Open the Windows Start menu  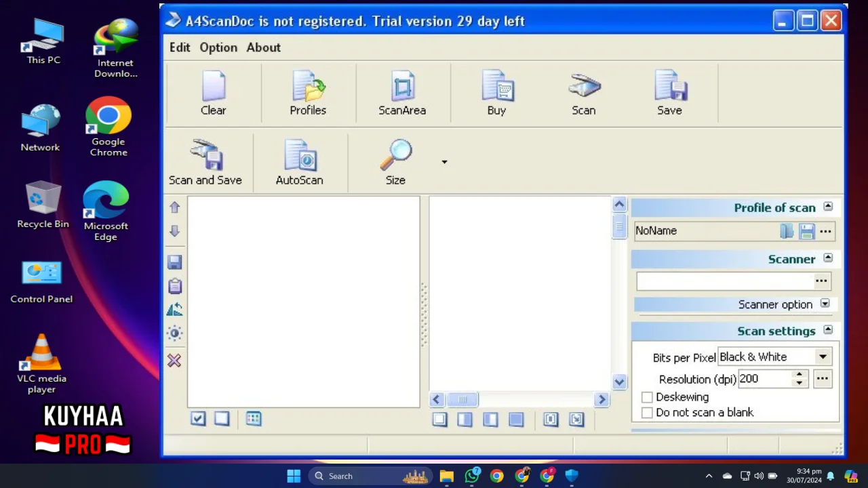tap(294, 476)
